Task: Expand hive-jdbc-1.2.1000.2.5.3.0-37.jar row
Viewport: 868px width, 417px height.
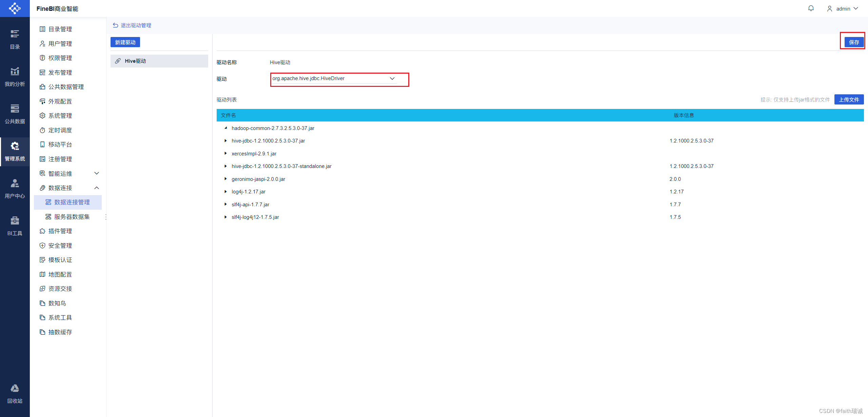Action: [225, 141]
